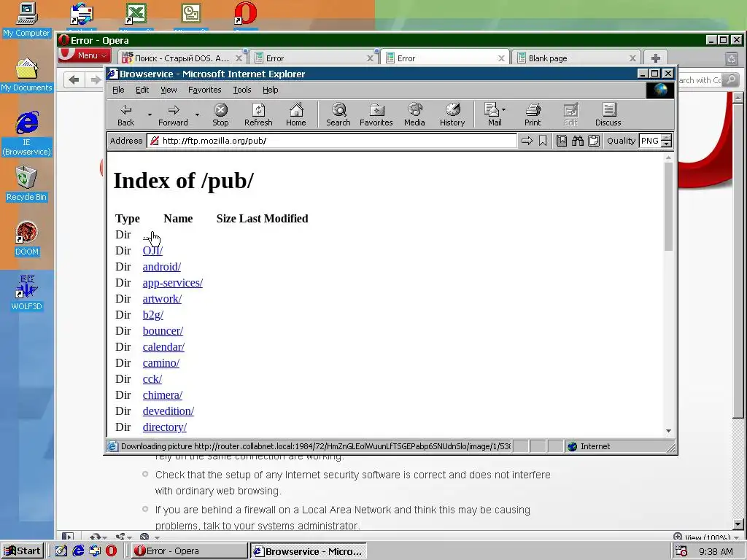Viewport: 747px width, 560px height.
Task: Add a new tab in Opera
Action: pos(656,58)
